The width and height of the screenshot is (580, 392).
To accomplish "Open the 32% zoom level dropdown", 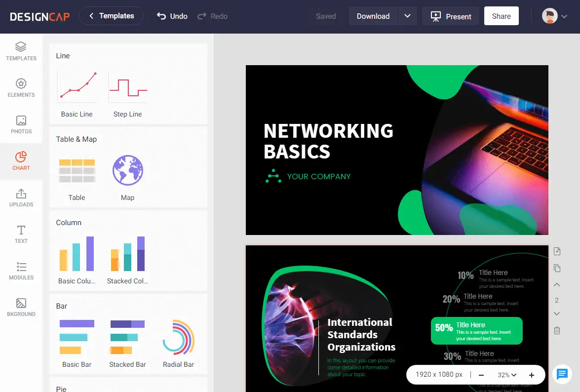I will click(507, 375).
